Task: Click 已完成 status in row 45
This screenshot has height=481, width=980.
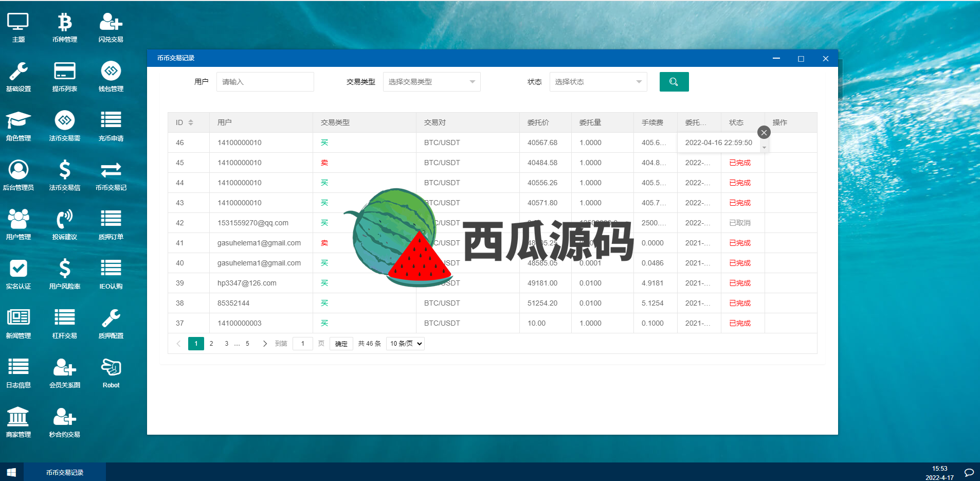Action: coord(740,163)
